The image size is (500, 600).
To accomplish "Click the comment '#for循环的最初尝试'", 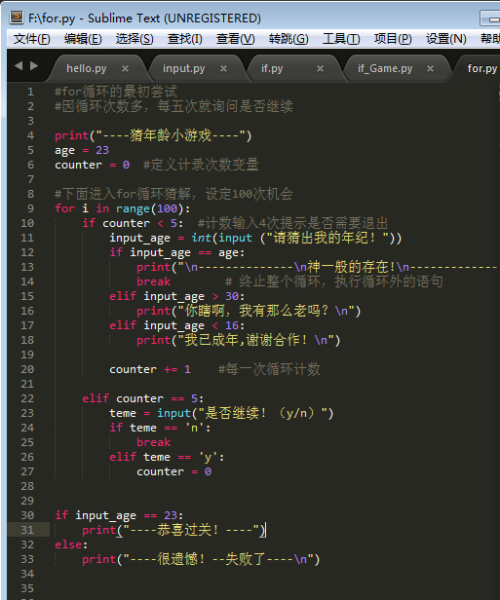I will pos(116,92).
